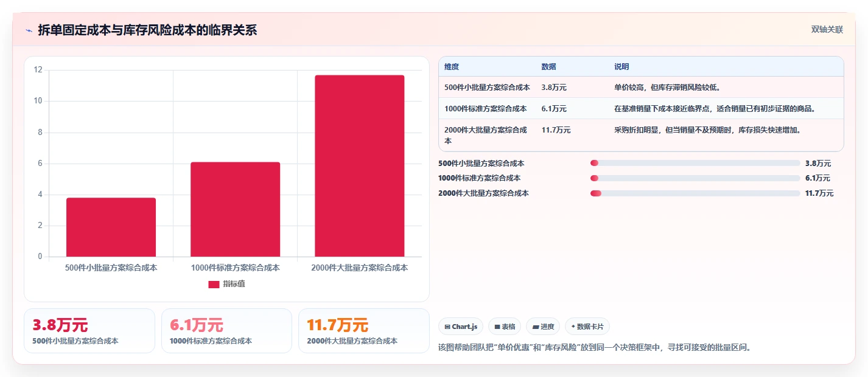Click the 6.1万元 value in the table
This screenshot has height=377, width=868.
(554, 109)
